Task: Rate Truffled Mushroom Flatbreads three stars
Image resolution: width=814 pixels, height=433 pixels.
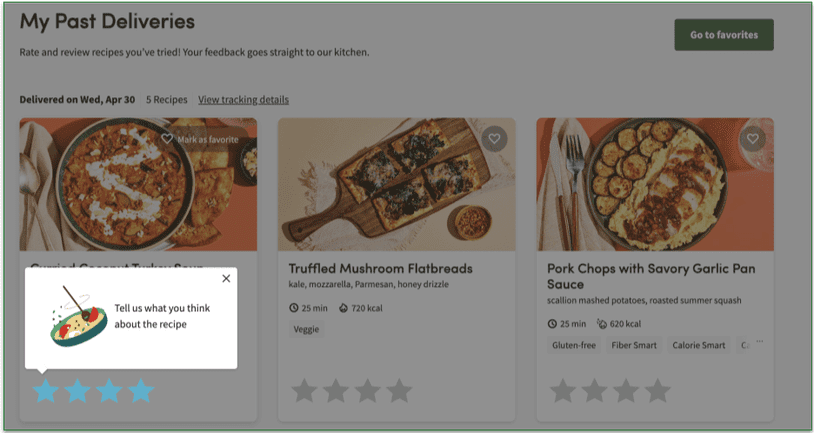Action: point(367,390)
